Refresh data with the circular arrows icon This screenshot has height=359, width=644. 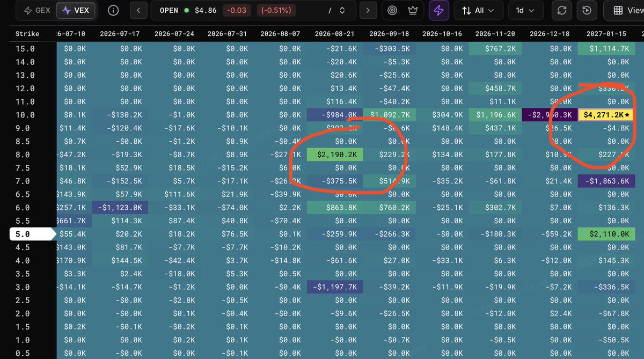click(562, 10)
